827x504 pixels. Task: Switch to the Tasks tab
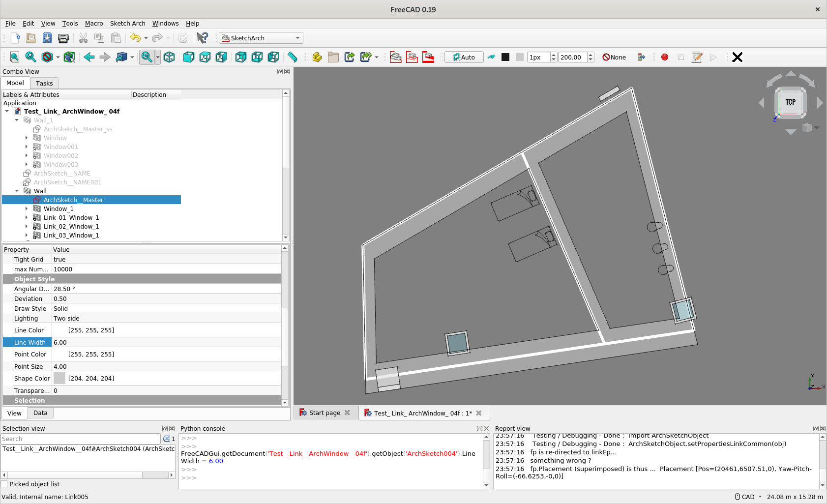[x=44, y=83]
